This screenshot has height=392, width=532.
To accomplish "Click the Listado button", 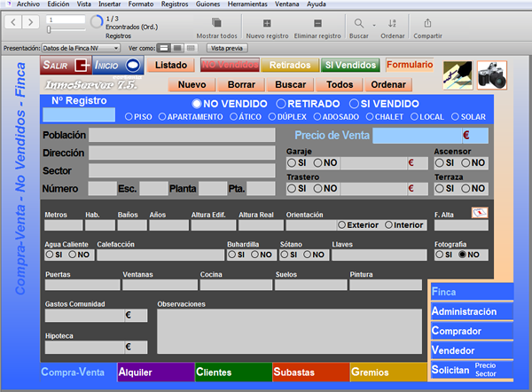I will [x=171, y=65].
